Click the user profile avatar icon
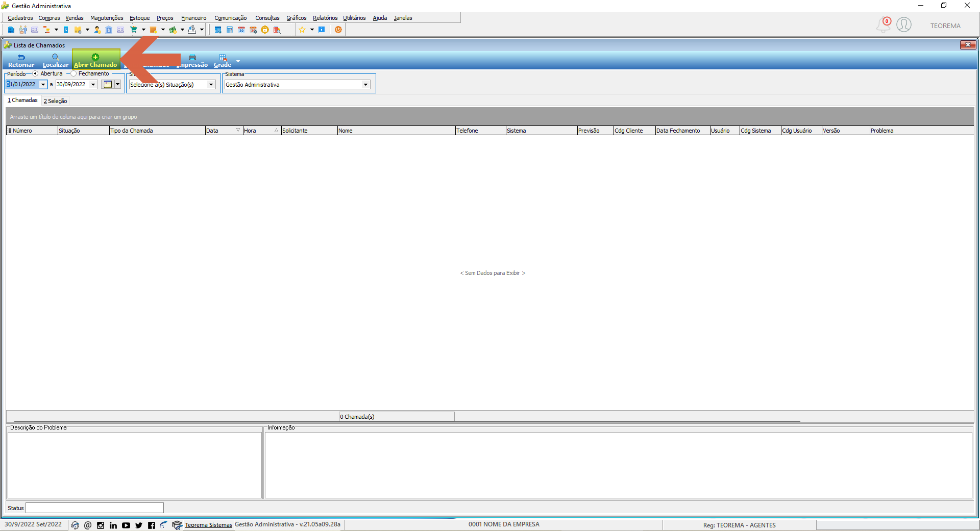The image size is (980, 531). [x=904, y=24]
